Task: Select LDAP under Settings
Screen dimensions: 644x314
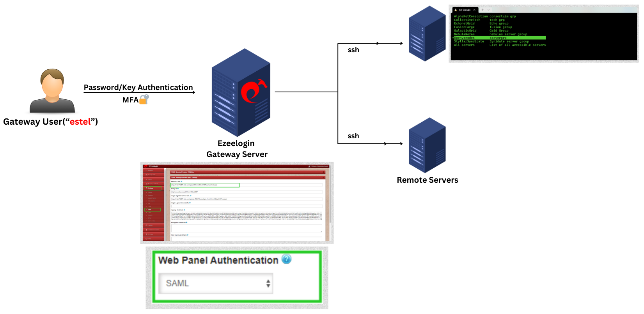Action: (149, 206)
